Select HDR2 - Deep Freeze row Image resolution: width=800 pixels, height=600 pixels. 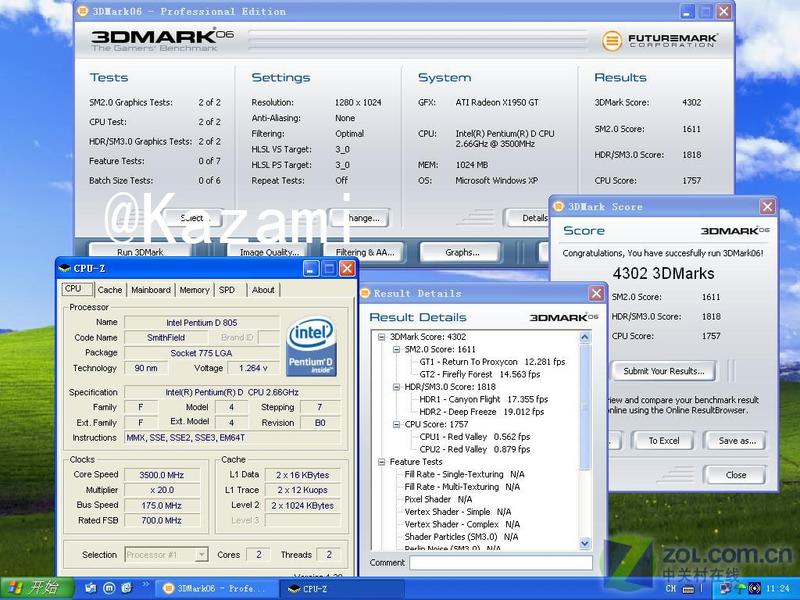[482, 412]
